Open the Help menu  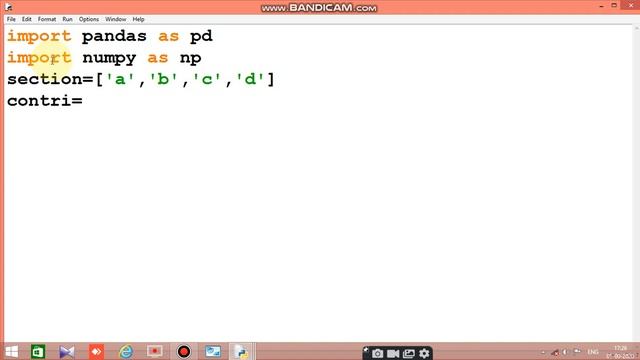coord(138,19)
